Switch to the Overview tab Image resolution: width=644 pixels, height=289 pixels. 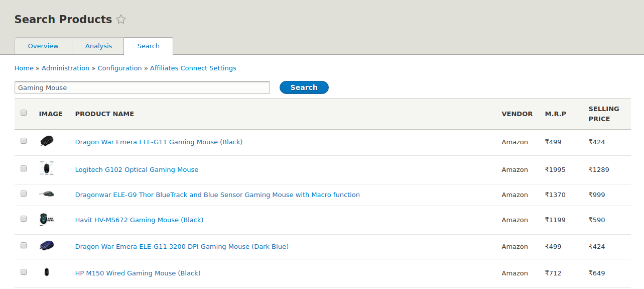click(x=43, y=46)
